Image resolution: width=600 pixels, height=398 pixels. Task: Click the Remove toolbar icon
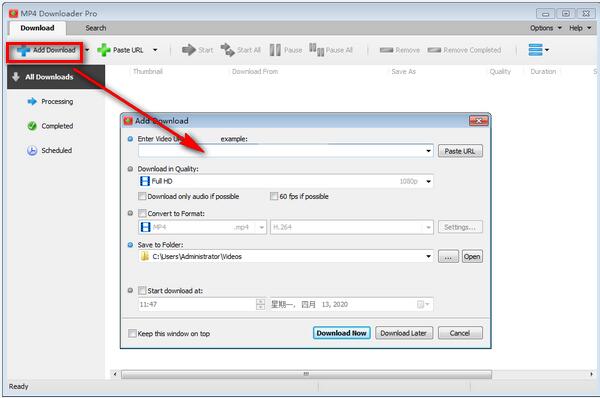click(x=386, y=50)
